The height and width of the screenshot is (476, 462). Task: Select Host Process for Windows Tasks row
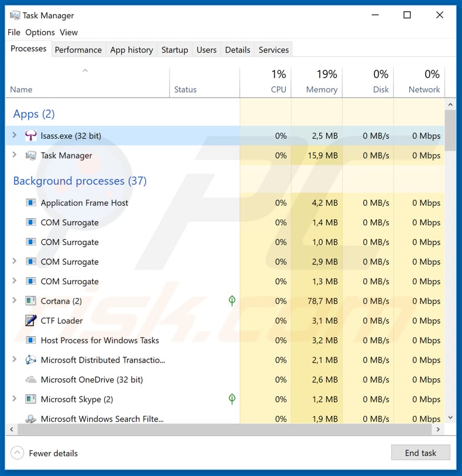pyautogui.click(x=225, y=340)
